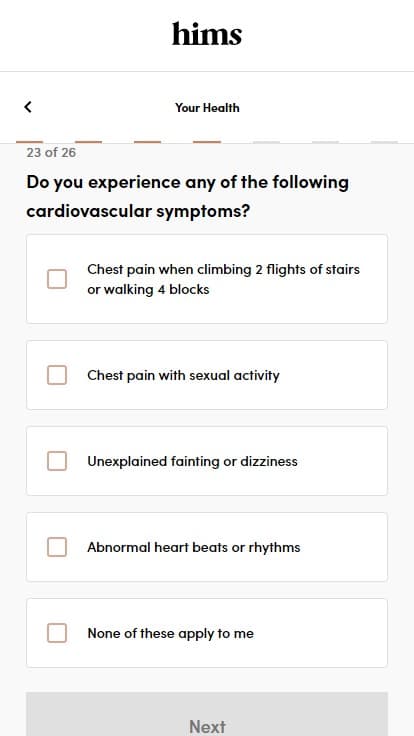Mark the abnormal heart beats or rhythms checkbox
This screenshot has width=414, height=736.
tap(57, 547)
